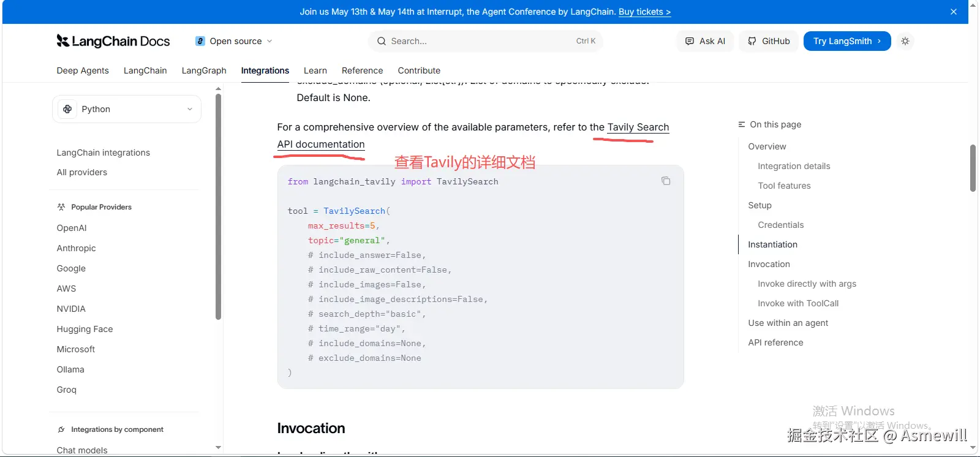Open Chat models in sidebar
This screenshot has height=457, width=980.
coord(82,450)
